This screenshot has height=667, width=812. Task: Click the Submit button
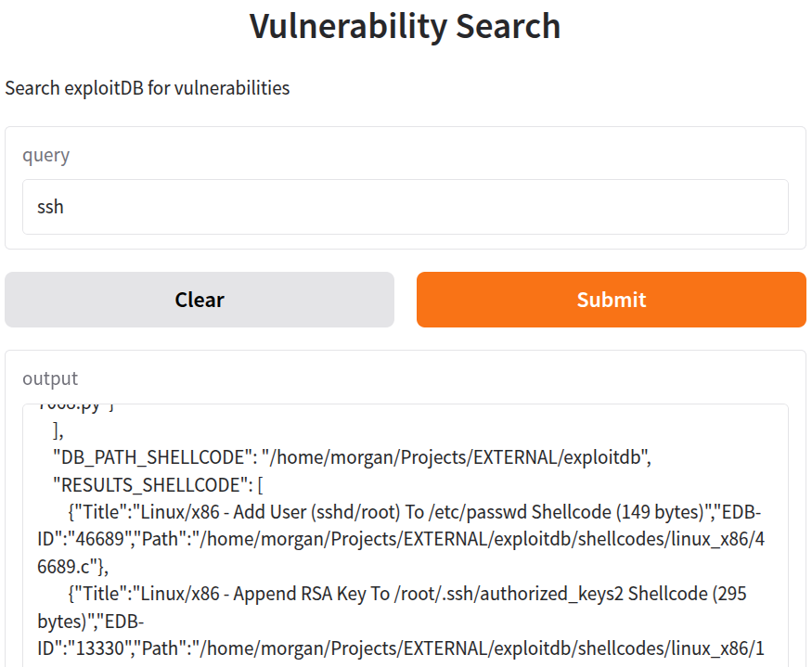tap(611, 300)
